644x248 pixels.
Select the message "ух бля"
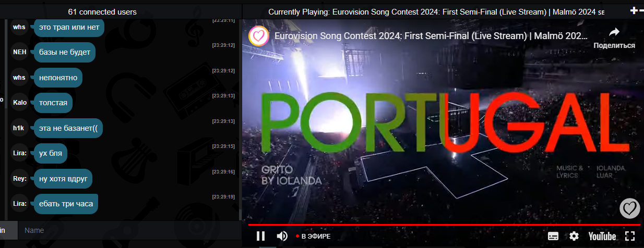(x=50, y=153)
